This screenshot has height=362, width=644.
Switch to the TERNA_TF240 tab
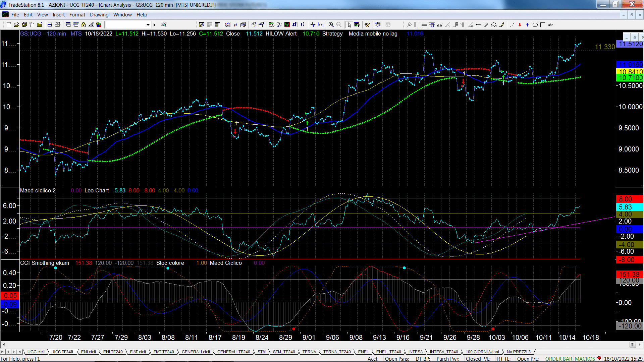[337, 352]
